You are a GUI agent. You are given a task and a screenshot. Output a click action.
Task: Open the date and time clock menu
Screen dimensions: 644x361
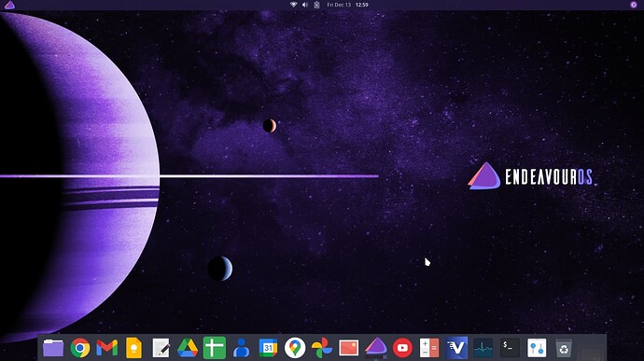pos(347,5)
